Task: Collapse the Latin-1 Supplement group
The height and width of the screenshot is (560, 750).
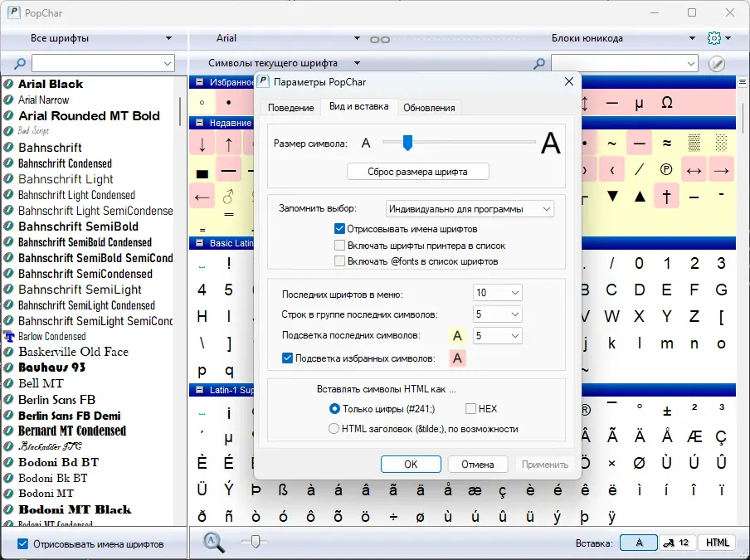Action: [x=199, y=390]
